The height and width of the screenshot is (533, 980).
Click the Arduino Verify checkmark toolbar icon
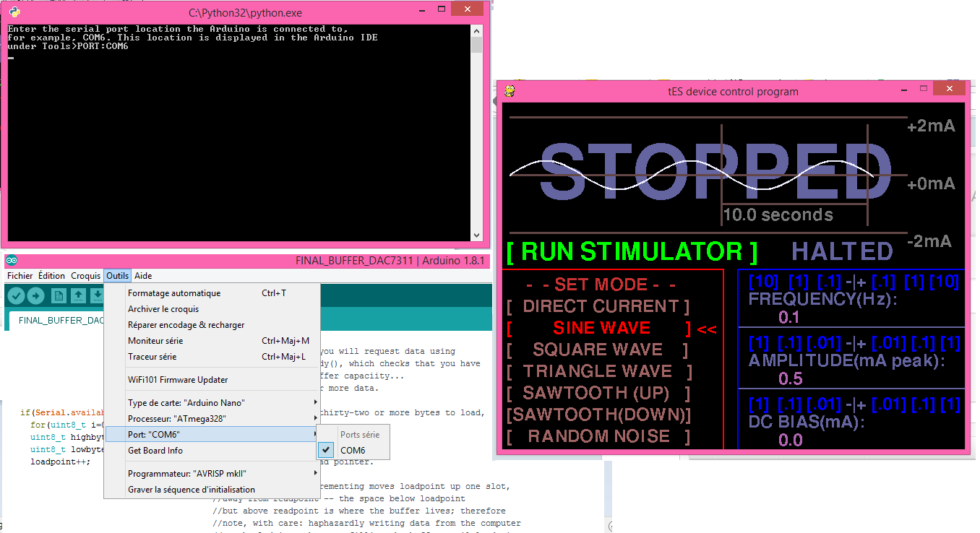point(16,296)
